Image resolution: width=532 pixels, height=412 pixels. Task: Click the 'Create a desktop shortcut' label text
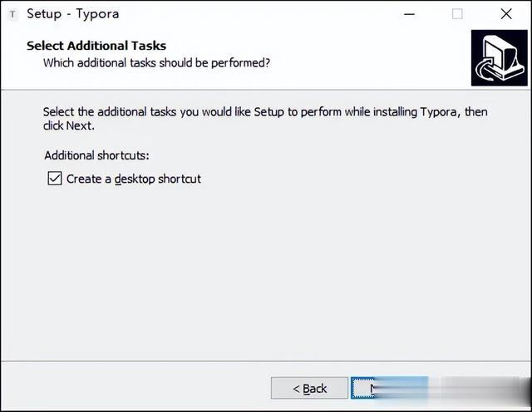134,179
